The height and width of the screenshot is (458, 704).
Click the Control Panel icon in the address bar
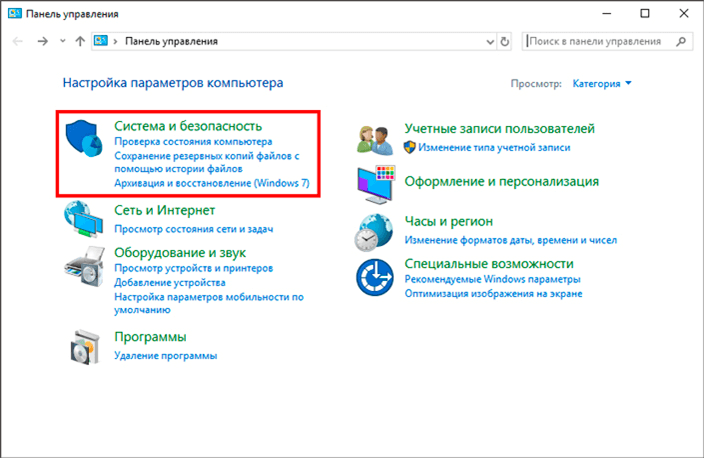coord(101,41)
